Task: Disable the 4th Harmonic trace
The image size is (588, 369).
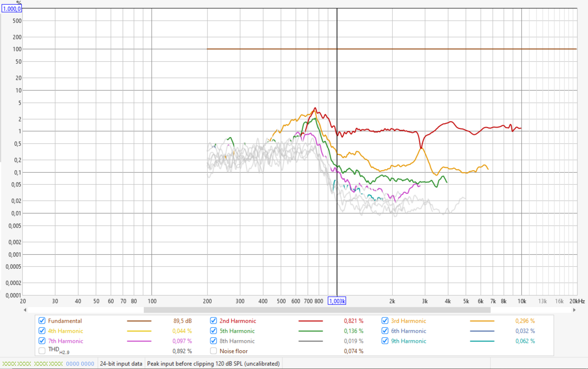Action: 42,331
